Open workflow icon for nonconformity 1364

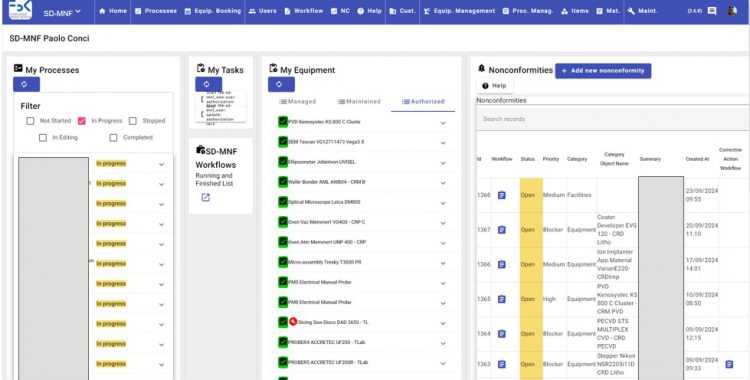[x=501, y=334]
